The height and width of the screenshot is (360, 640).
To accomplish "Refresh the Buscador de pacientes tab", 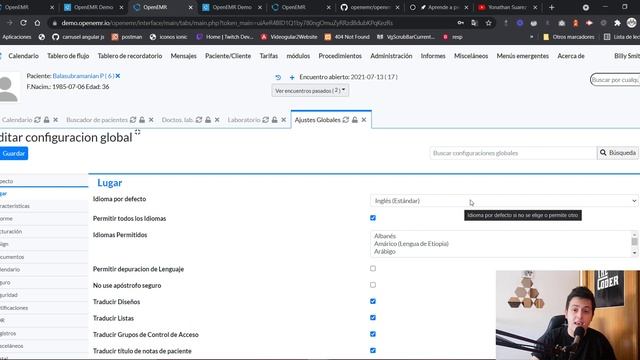I will tap(133, 120).
